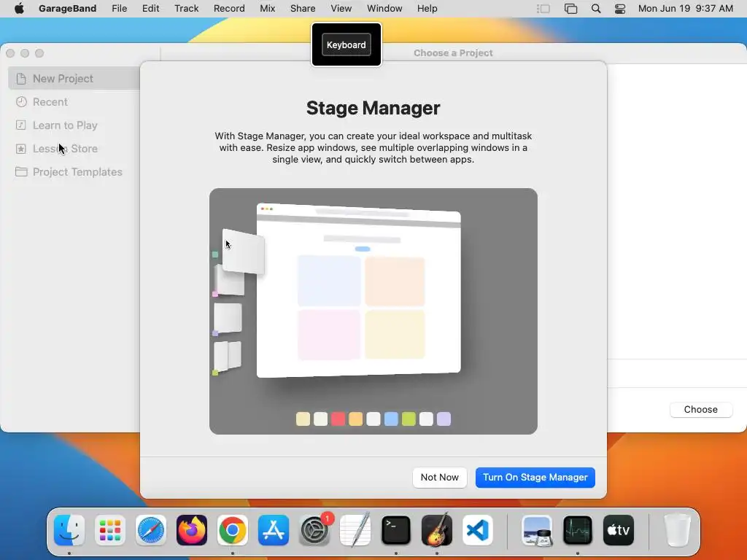Open the Apple menu
Viewport: 747px width, 560px height.
[19, 9]
